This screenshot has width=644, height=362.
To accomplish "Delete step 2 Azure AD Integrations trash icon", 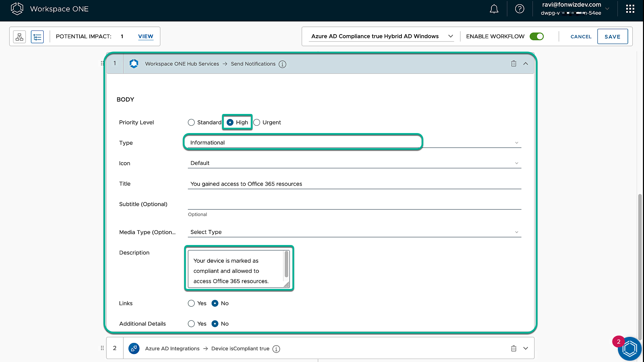I will 514,349.
